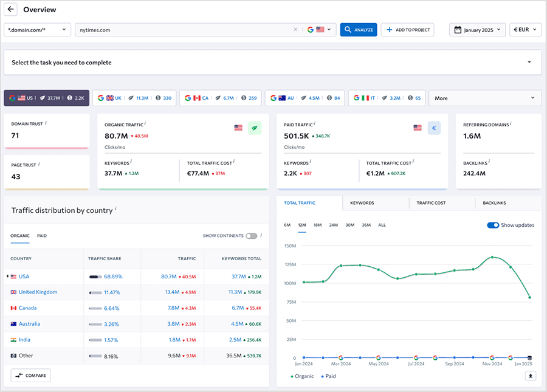Click the Show Continents info icon
Screen dimensions: 547x392
261,235
